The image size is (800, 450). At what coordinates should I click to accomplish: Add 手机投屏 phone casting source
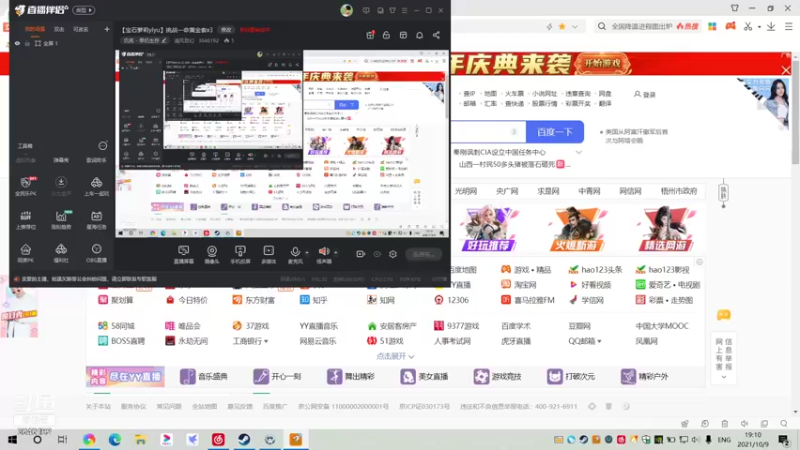[x=240, y=254]
